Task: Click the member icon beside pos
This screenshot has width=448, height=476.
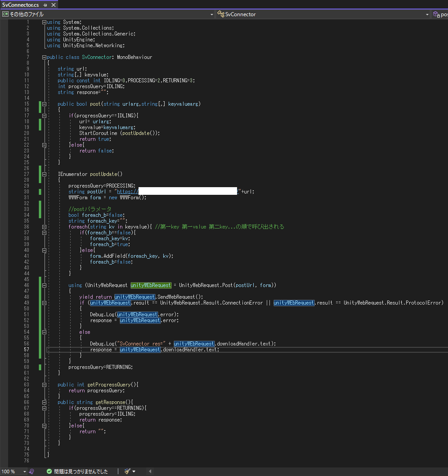Action: (x=436, y=14)
